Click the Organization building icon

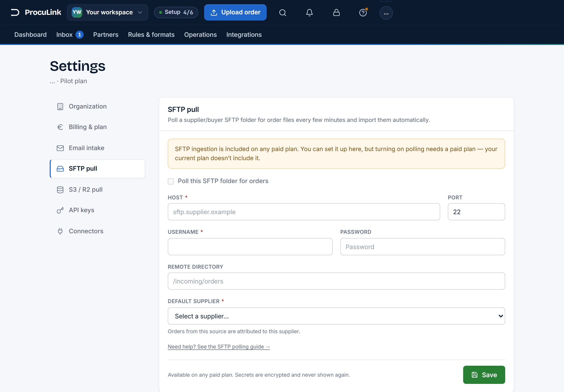point(60,107)
